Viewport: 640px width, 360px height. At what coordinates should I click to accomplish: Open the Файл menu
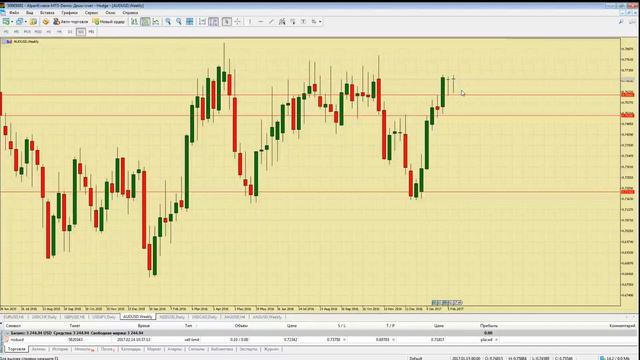click(x=13, y=13)
